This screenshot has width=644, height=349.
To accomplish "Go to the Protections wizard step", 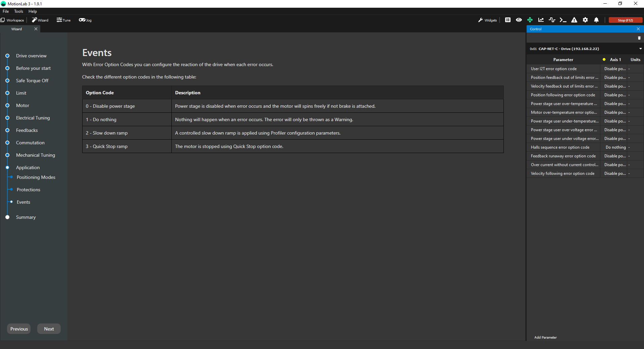I will click(x=29, y=190).
